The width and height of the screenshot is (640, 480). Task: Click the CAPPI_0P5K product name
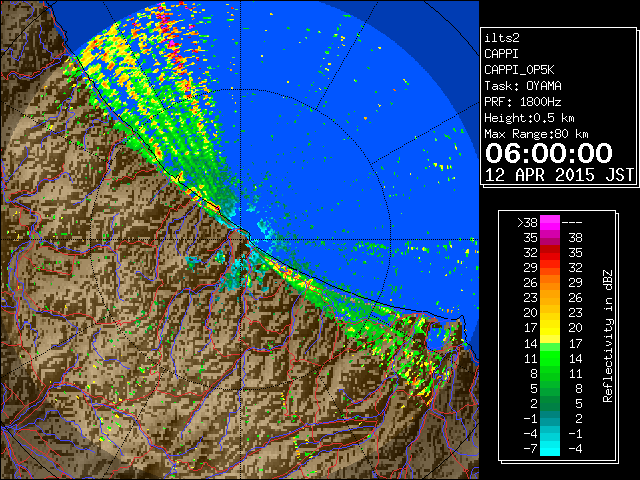click(x=519, y=70)
